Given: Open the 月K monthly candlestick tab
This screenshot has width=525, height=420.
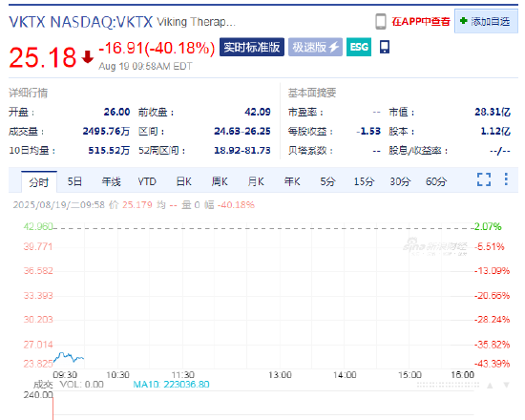Looking at the screenshot, I should tap(256, 181).
